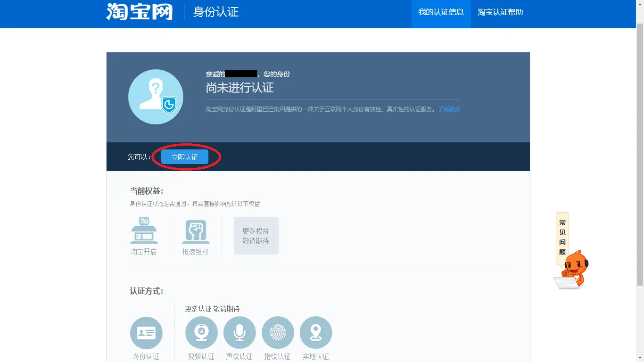Click the 尚未进行认证 status text
The height and width of the screenshot is (362, 644).
tap(239, 88)
